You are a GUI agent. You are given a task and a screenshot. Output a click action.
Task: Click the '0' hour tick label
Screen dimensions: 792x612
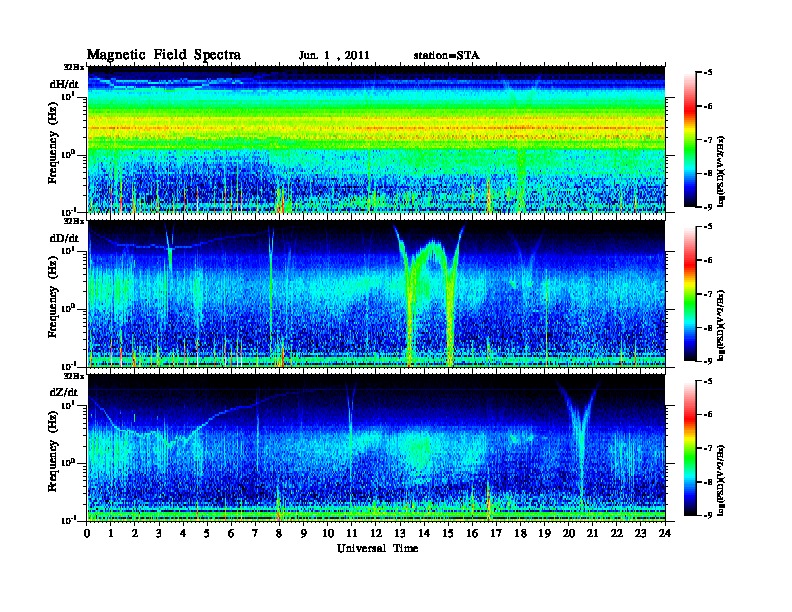[87, 533]
